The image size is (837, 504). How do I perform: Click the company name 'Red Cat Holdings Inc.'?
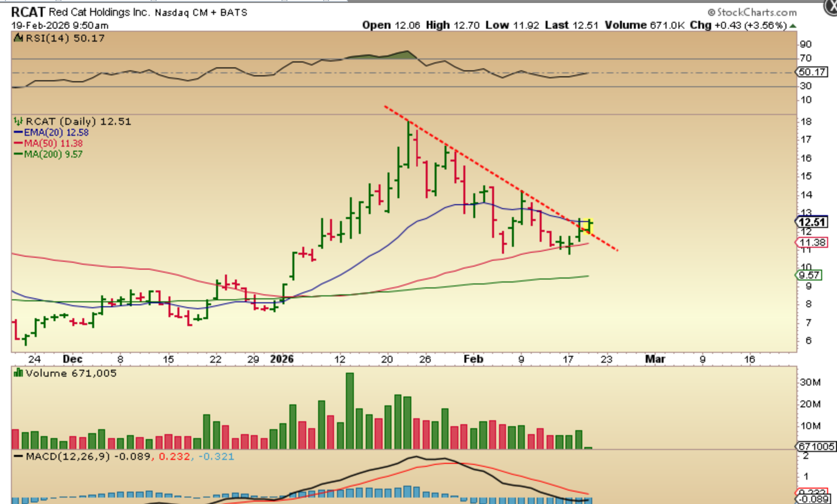point(99,12)
